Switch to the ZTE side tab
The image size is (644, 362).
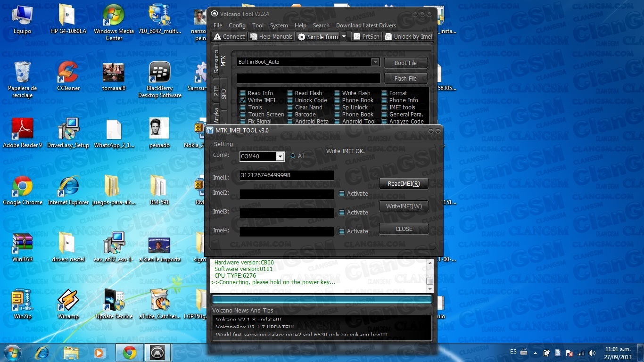(216, 91)
